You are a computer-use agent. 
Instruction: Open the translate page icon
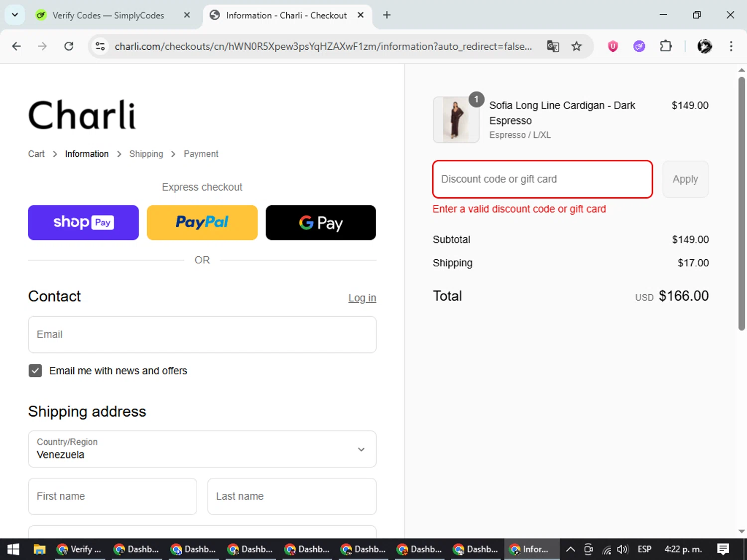pyautogui.click(x=553, y=46)
